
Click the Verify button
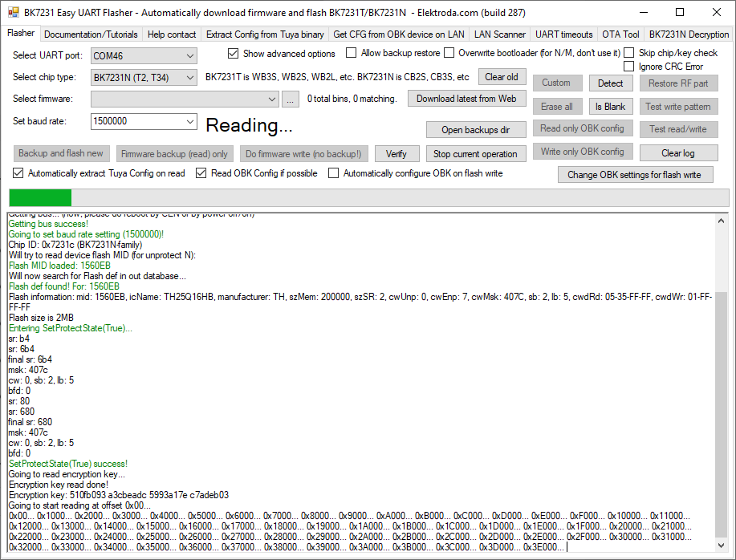tap(396, 154)
